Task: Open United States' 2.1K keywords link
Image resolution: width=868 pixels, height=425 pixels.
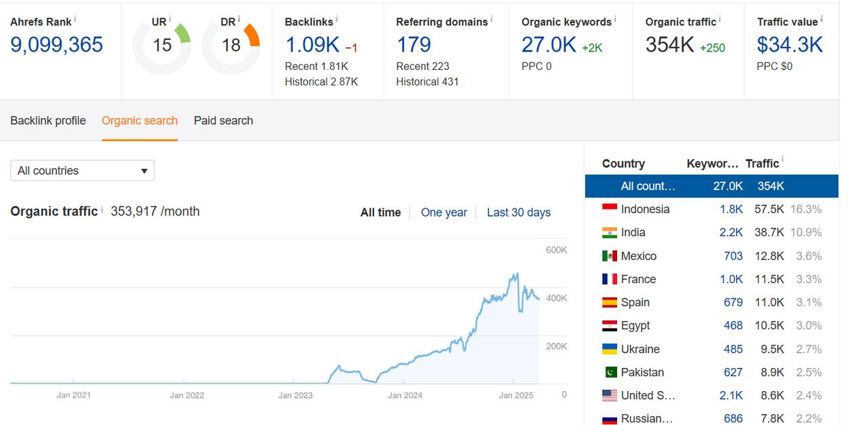Action: pos(732,395)
